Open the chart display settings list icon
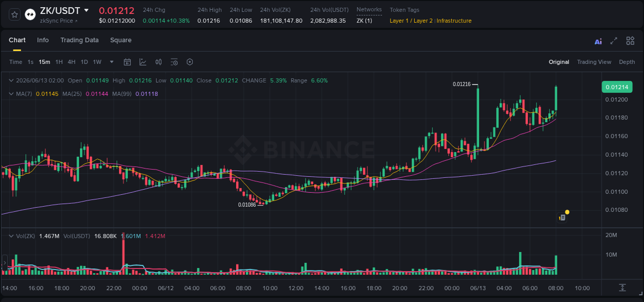The image size is (644, 302). click(174, 62)
